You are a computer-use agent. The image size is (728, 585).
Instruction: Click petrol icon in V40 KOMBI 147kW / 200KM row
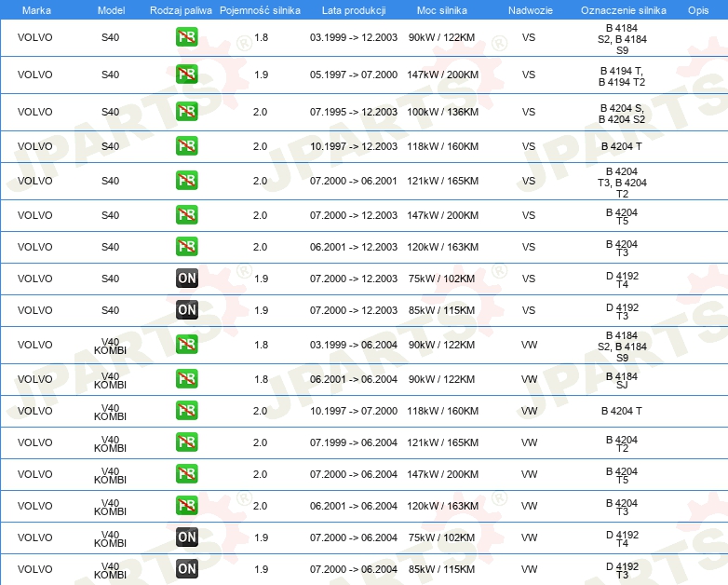(x=186, y=473)
